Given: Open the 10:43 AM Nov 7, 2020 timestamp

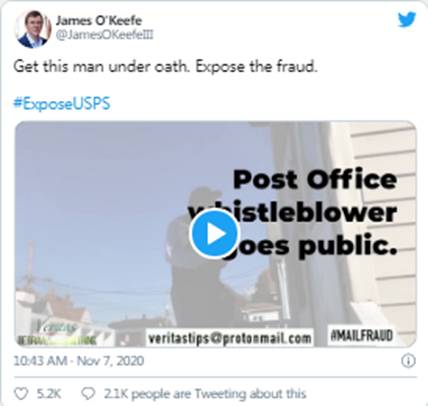Looking at the screenshot, I should (x=79, y=361).
